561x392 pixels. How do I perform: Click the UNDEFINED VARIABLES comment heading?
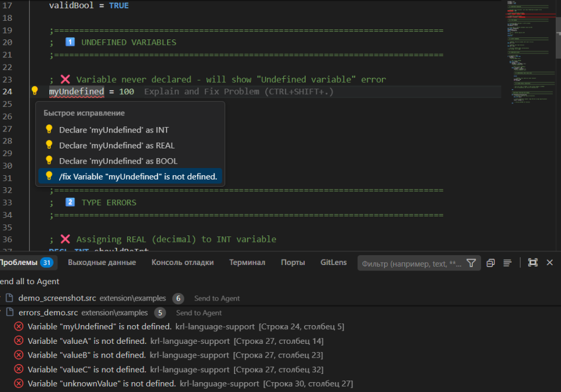tap(129, 42)
